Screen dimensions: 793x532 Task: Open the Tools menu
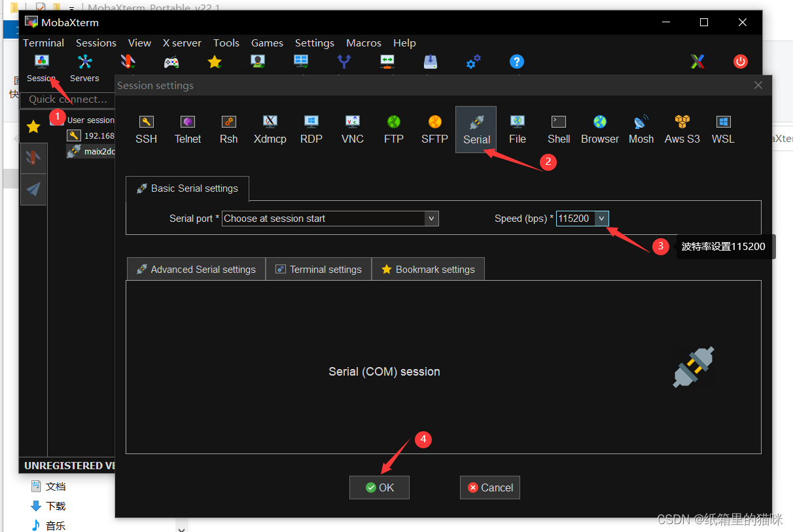coord(226,43)
